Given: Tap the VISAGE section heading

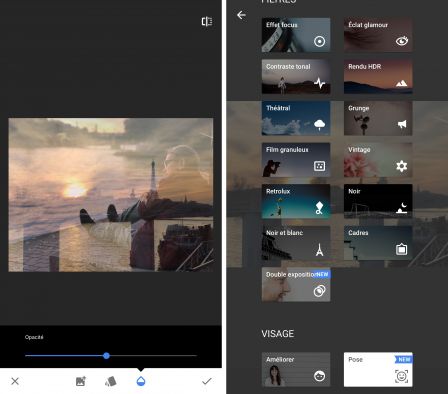Looking at the screenshot, I should coord(278,334).
